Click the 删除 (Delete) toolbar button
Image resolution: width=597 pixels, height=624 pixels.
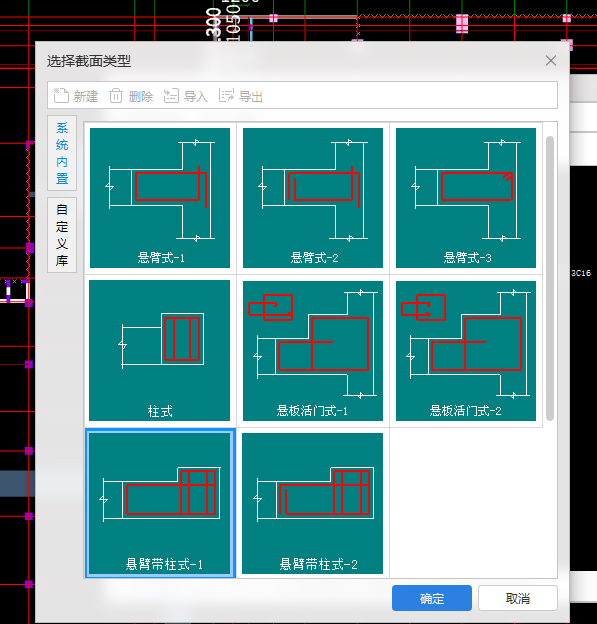click(131, 96)
